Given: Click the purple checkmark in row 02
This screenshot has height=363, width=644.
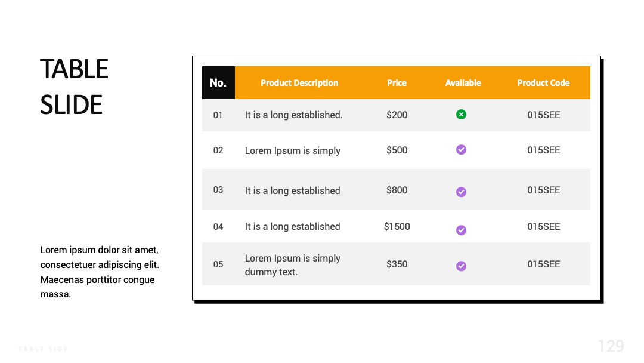Looking at the screenshot, I should point(461,150).
